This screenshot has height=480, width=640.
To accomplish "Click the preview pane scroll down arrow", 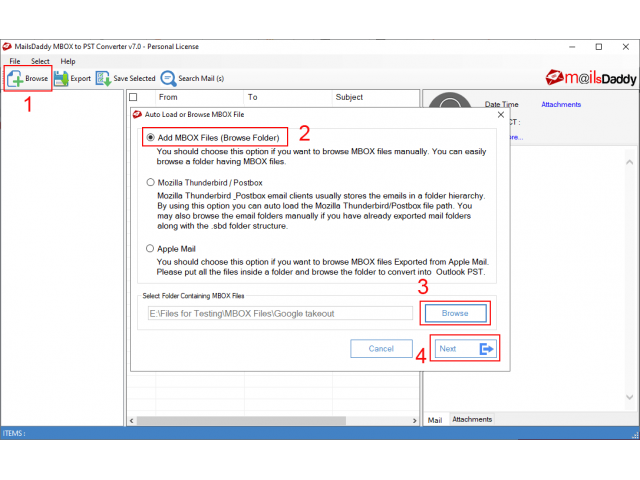I will (x=629, y=397).
